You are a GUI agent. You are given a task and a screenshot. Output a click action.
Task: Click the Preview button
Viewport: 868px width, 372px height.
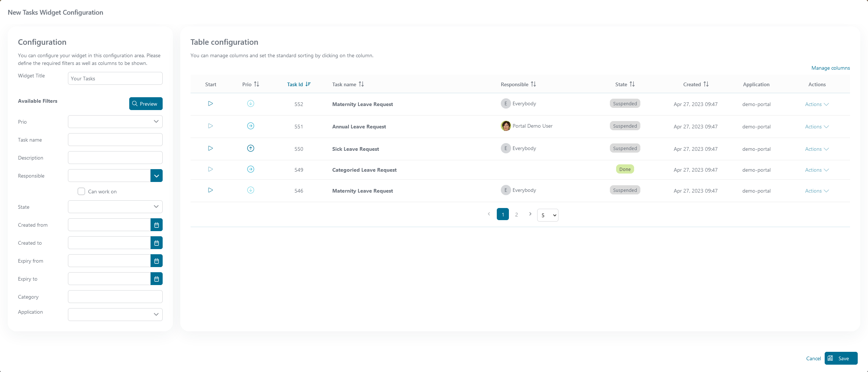[146, 104]
